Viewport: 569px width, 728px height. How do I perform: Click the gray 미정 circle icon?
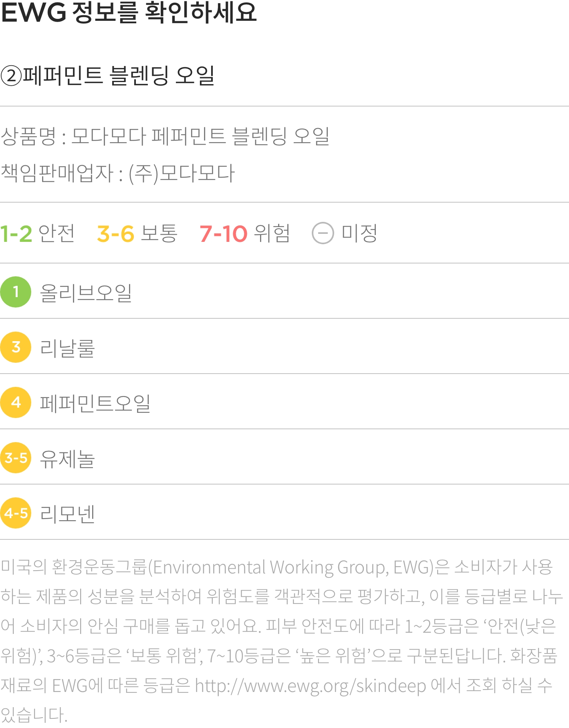[x=323, y=233]
